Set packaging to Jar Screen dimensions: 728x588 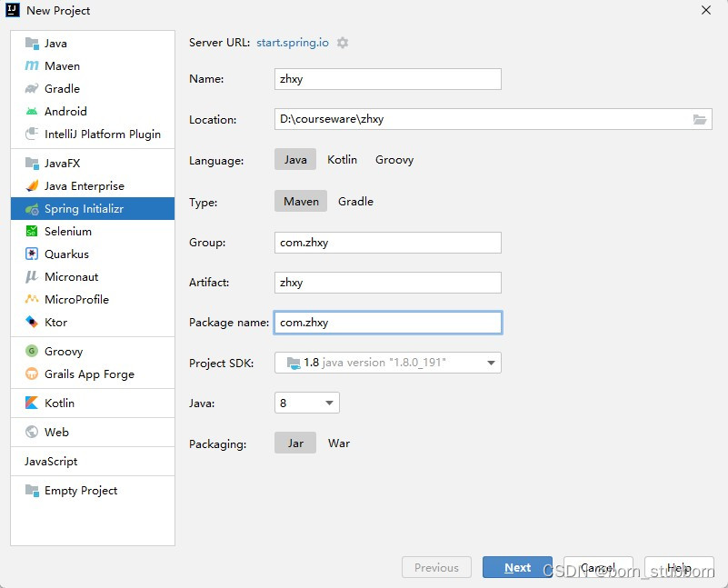pos(295,443)
